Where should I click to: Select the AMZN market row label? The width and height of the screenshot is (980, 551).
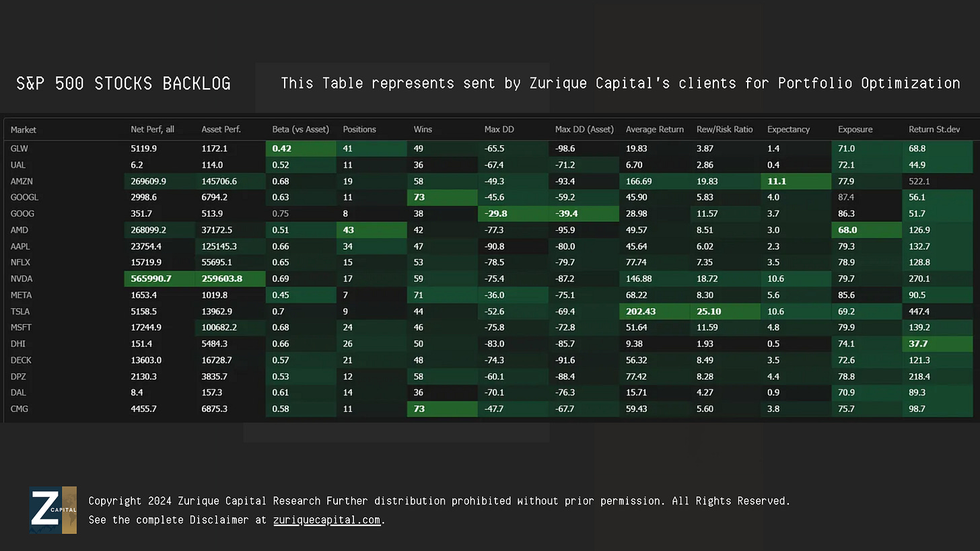22,181
